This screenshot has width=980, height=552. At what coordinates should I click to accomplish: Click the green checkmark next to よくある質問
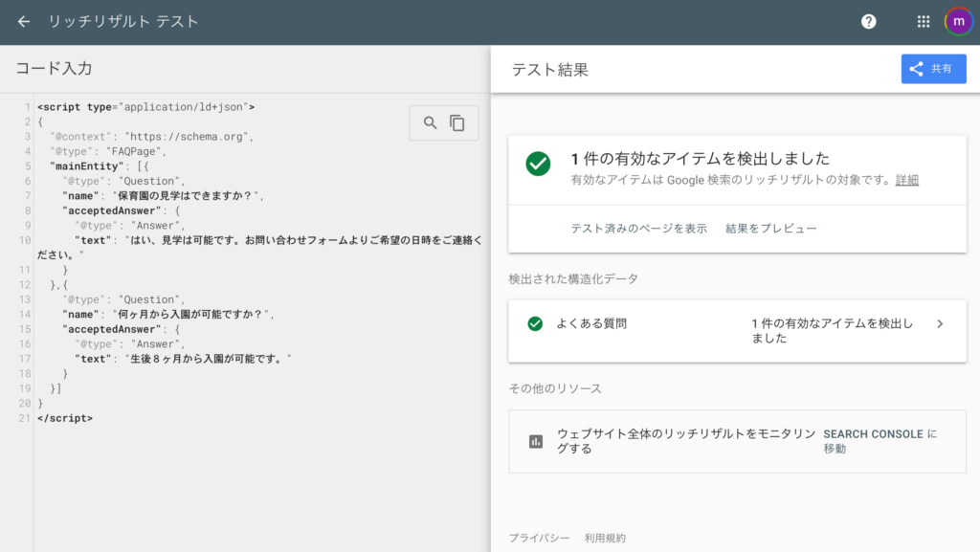point(535,323)
